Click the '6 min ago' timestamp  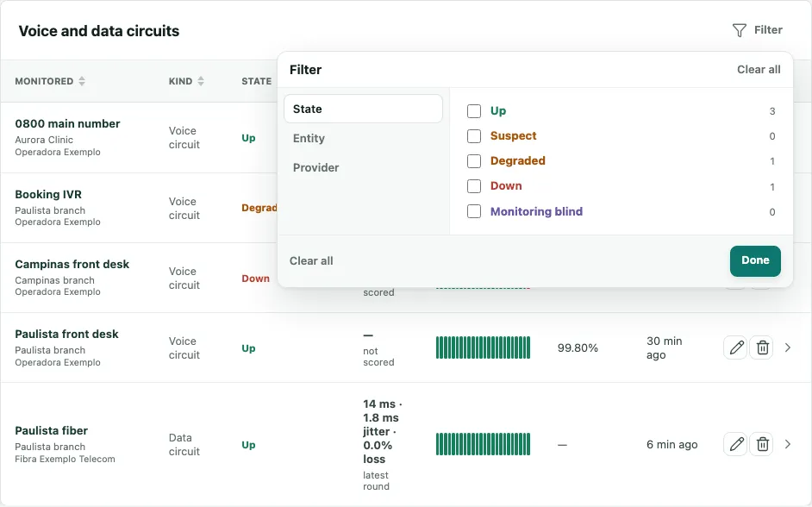[671, 445]
